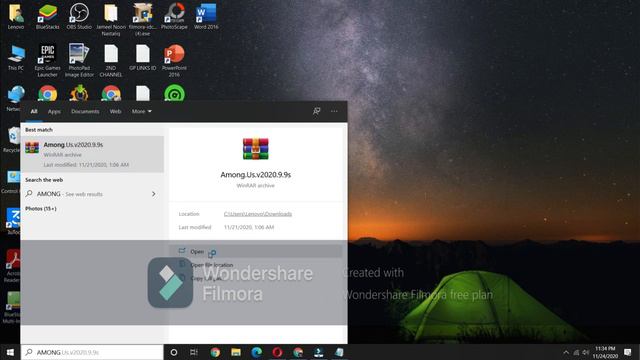640x360 pixels.
Task: Open the OBS Studio desktop shortcut
Action: [79, 16]
